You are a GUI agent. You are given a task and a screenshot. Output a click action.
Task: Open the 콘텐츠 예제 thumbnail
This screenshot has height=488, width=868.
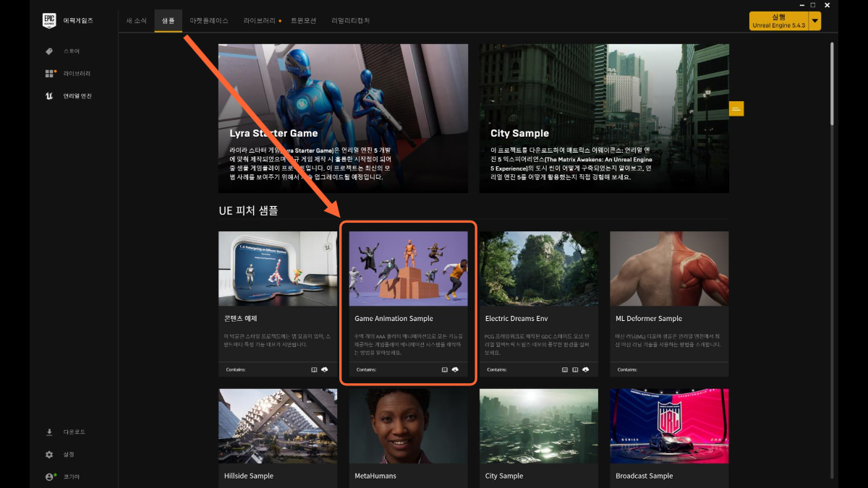(278, 269)
